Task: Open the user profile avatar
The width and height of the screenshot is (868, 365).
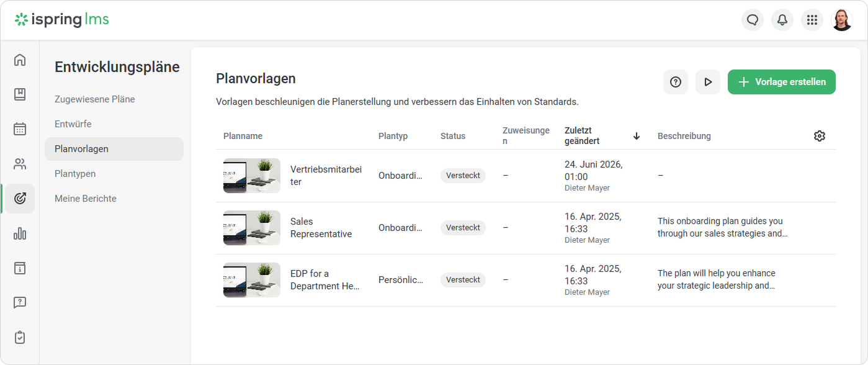Action: (842, 20)
